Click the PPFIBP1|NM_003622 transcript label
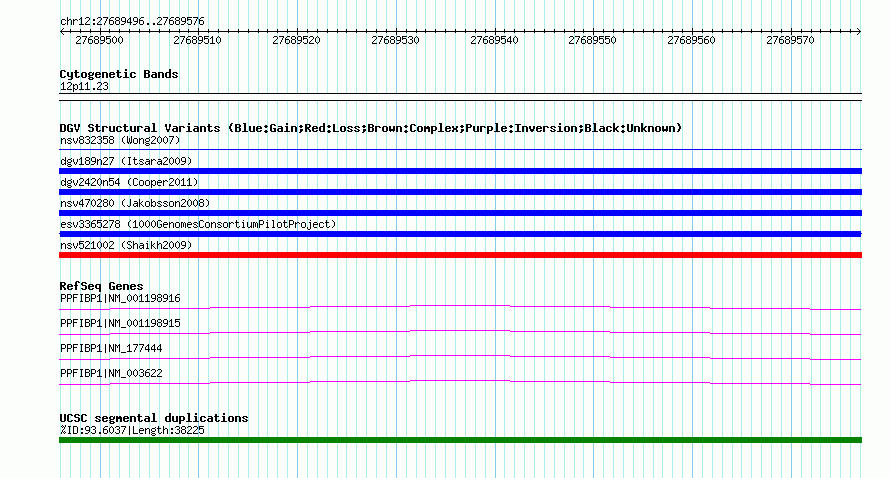The image size is (890, 478). [x=111, y=374]
